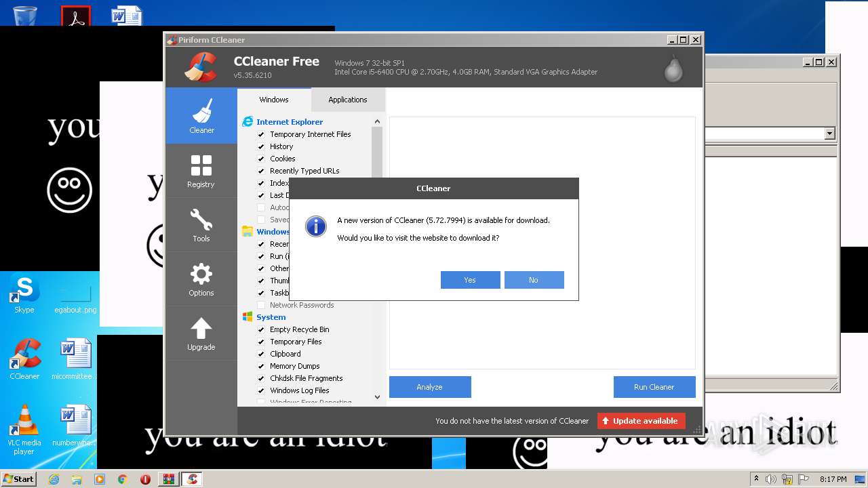Click the cleaner list scroll up arrow
The height and width of the screenshot is (488, 868).
coord(377,122)
